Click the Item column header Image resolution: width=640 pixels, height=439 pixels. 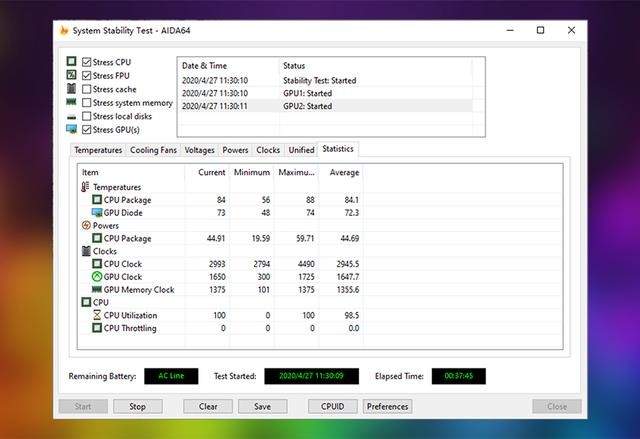tap(131, 173)
